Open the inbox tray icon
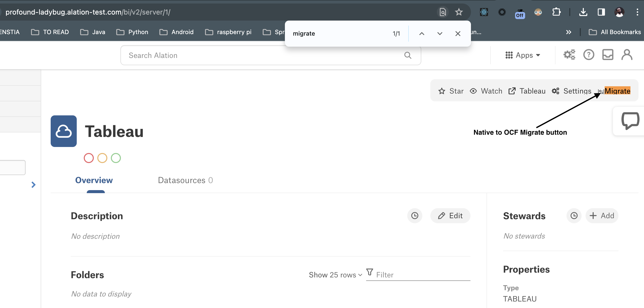This screenshot has width=644, height=308. click(x=608, y=55)
